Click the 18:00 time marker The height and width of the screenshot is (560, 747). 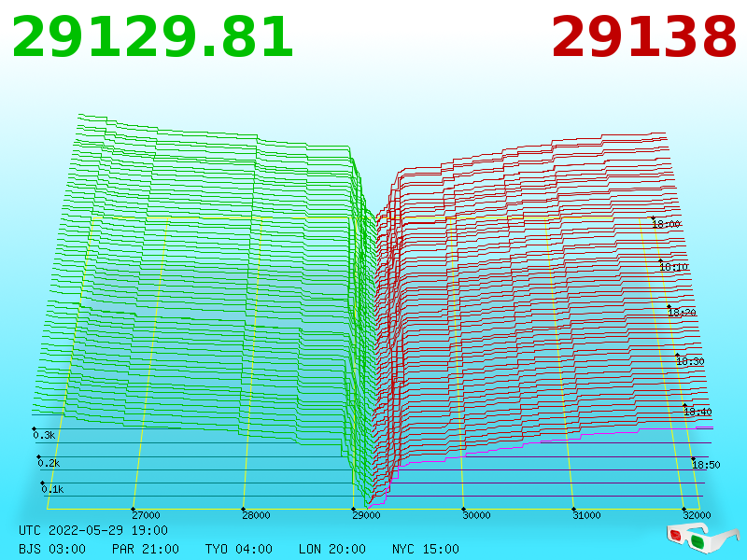[666, 224]
